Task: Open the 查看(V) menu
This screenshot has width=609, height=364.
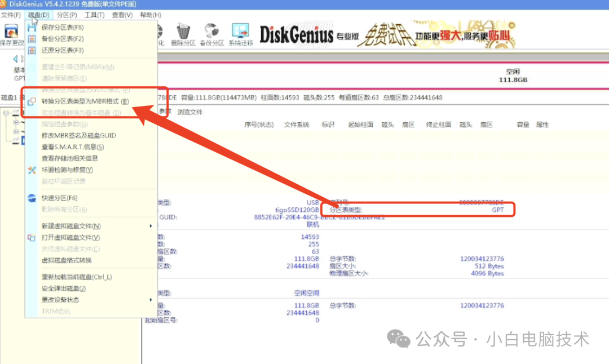Action: (x=122, y=15)
